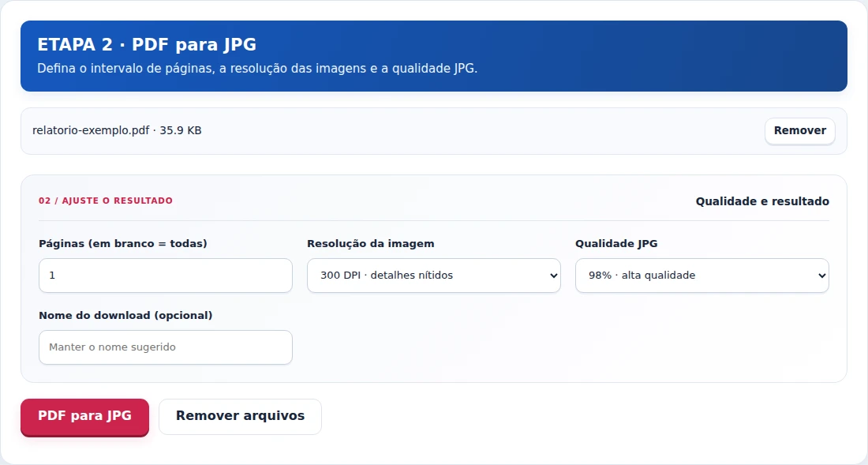Click the Qualidade e resultado text
Viewport: 868px width, 465px height.
[x=762, y=201]
